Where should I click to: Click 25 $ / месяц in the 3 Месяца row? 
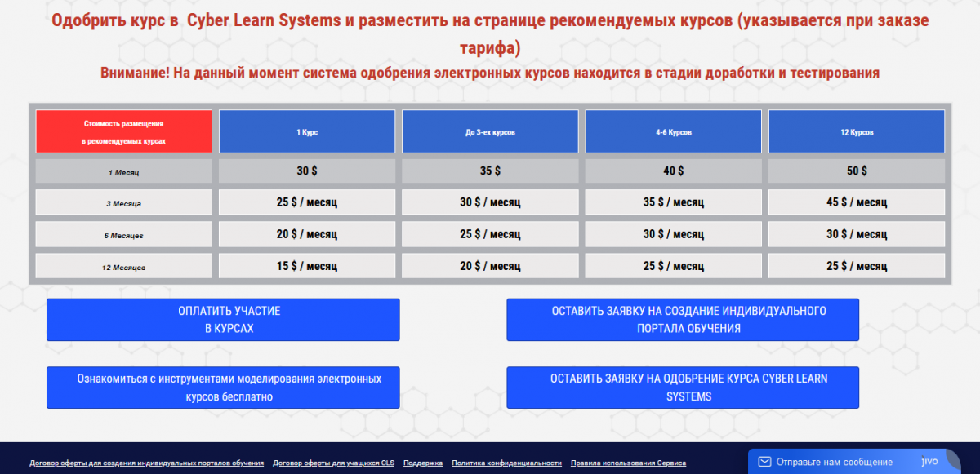[x=307, y=203]
